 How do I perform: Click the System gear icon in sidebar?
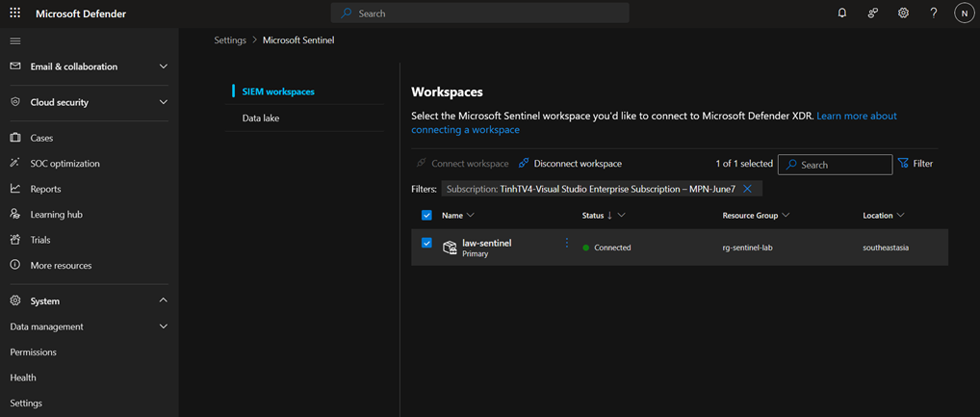[x=15, y=300]
